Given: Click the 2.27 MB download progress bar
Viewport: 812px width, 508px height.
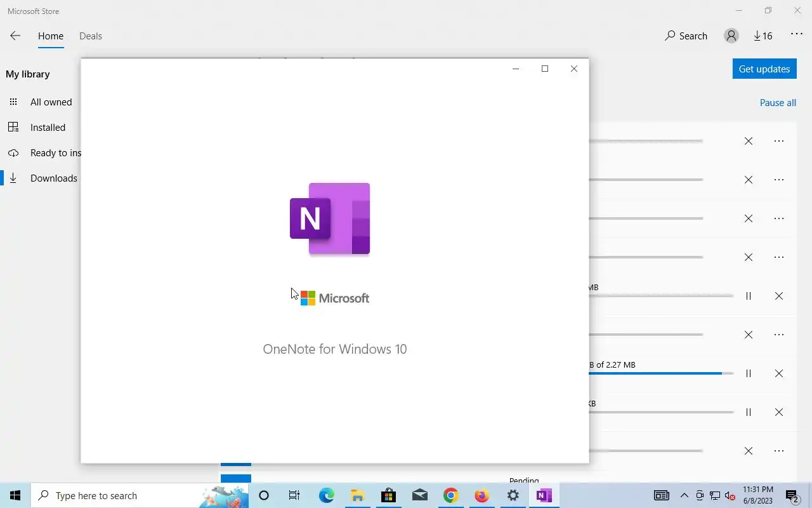Looking at the screenshot, I should (661, 373).
